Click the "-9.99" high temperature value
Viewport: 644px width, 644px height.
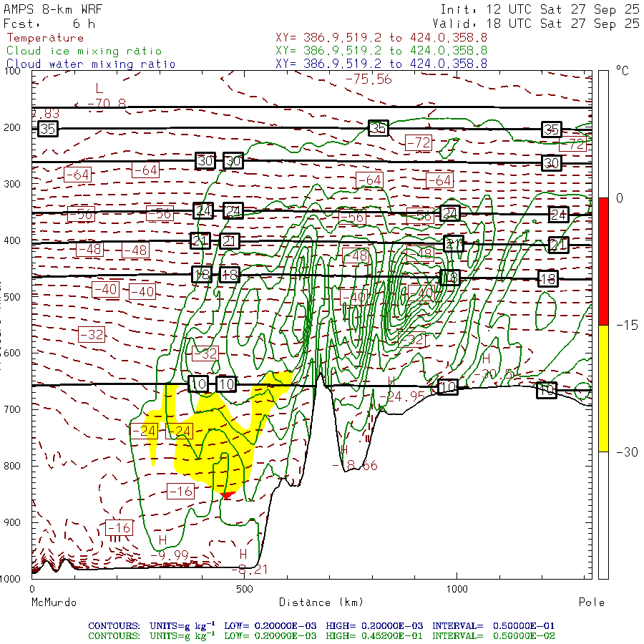click(169, 555)
